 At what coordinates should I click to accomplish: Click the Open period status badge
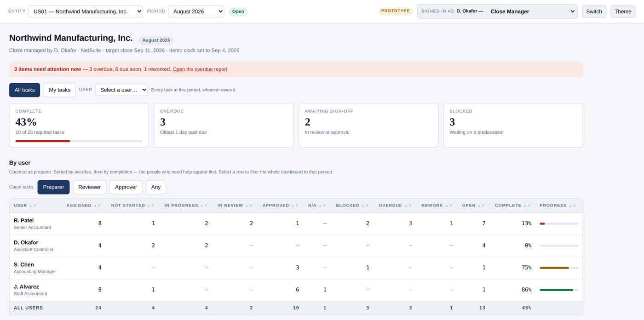pyautogui.click(x=238, y=11)
